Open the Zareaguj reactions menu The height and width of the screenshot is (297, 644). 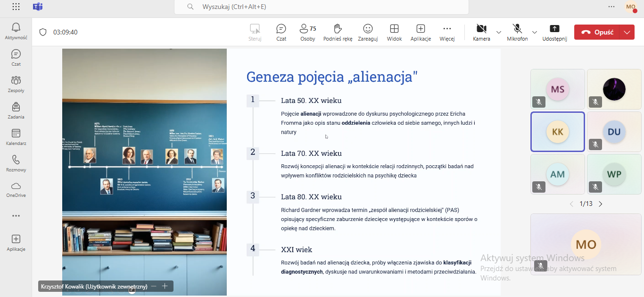368,32
